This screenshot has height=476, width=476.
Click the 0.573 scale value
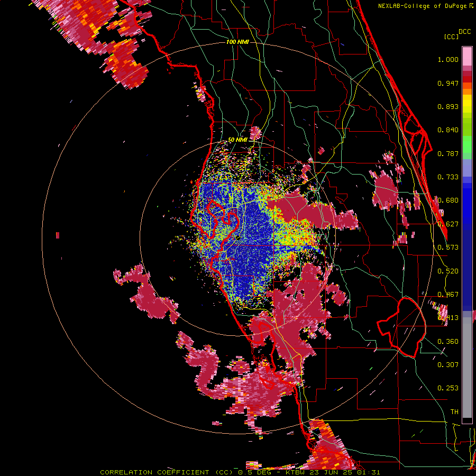point(448,248)
